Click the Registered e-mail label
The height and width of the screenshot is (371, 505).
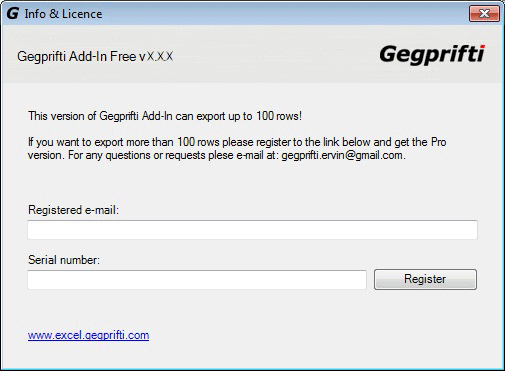(x=73, y=210)
